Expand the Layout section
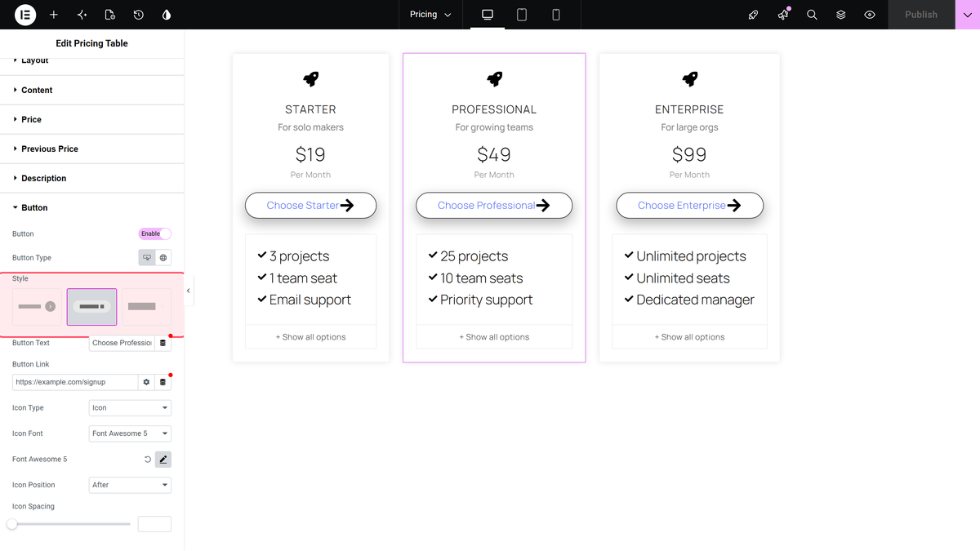Screen dimensions: 980x551 pos(91,60)
